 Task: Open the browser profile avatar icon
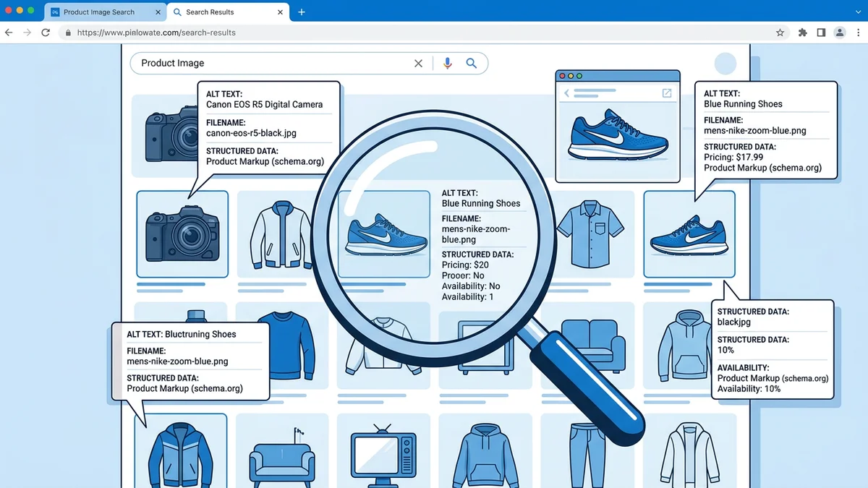840,33
